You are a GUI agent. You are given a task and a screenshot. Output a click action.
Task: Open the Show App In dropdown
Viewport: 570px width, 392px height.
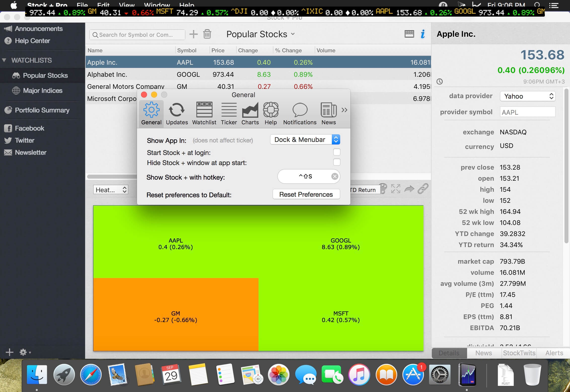(x=305, y=140)
